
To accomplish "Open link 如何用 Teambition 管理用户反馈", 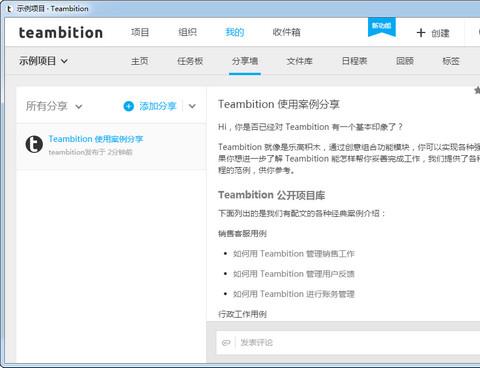I will click(x=294, y=274).
